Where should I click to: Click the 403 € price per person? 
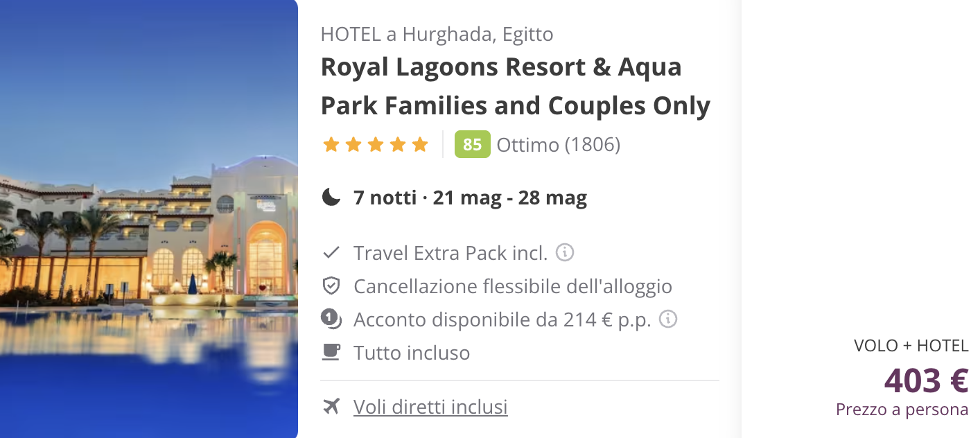(926, 380)
